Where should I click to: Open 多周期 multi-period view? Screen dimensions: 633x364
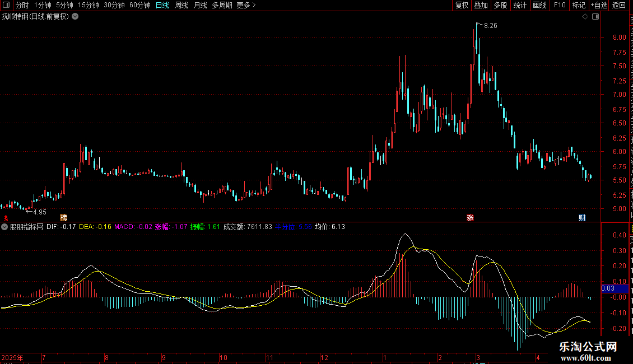222,5
